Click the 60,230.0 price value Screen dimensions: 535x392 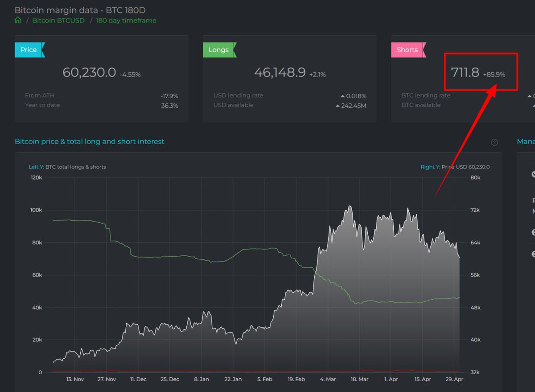click(89, 73)
